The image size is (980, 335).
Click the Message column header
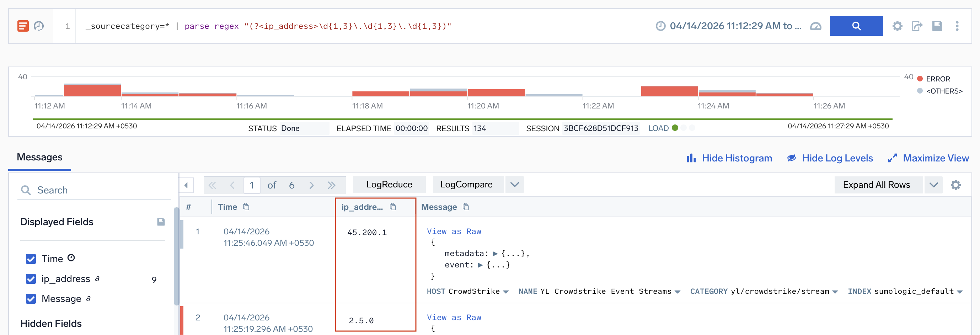tap(439, 207)
